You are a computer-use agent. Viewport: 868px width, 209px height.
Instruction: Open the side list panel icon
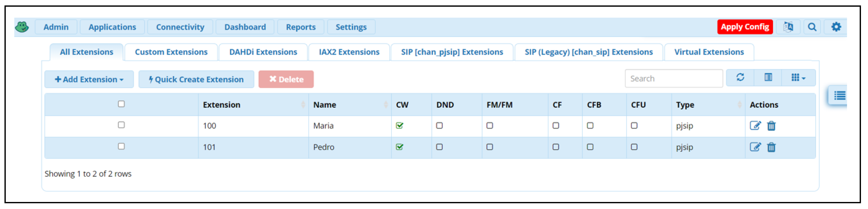click(x=839, y=96)
